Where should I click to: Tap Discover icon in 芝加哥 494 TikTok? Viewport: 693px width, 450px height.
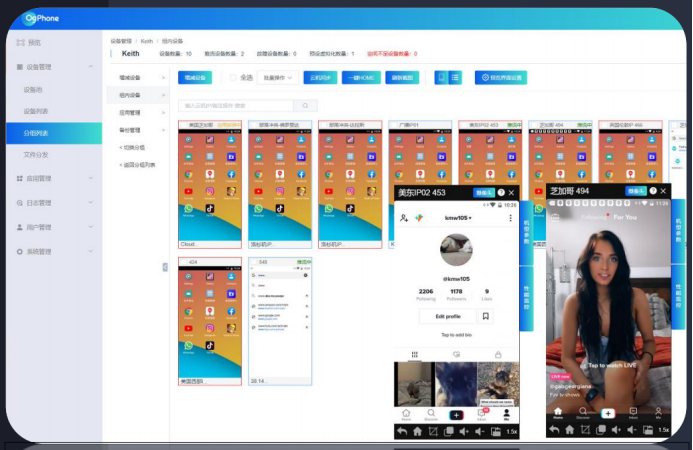click(583, 413)
